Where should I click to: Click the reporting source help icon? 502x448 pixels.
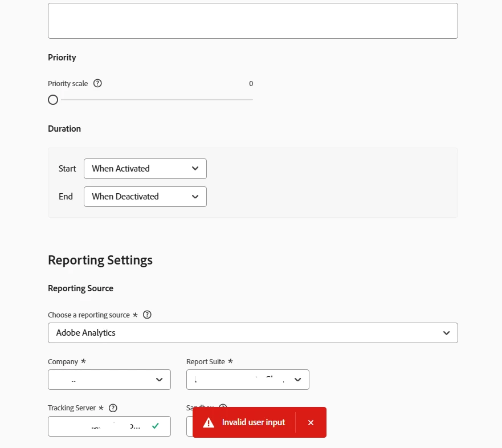[x=147, y=315]
